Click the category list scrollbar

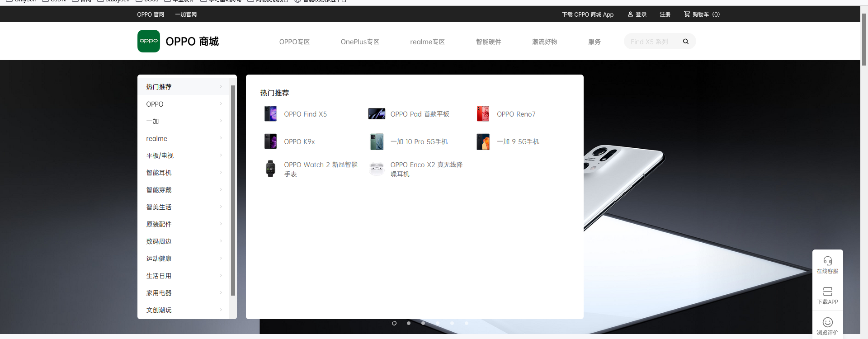[233, 190]
